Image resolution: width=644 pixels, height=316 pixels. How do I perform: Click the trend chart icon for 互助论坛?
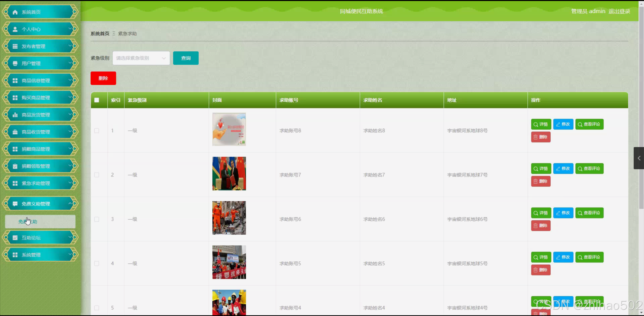pyautogui.click(x=15, y=238)
